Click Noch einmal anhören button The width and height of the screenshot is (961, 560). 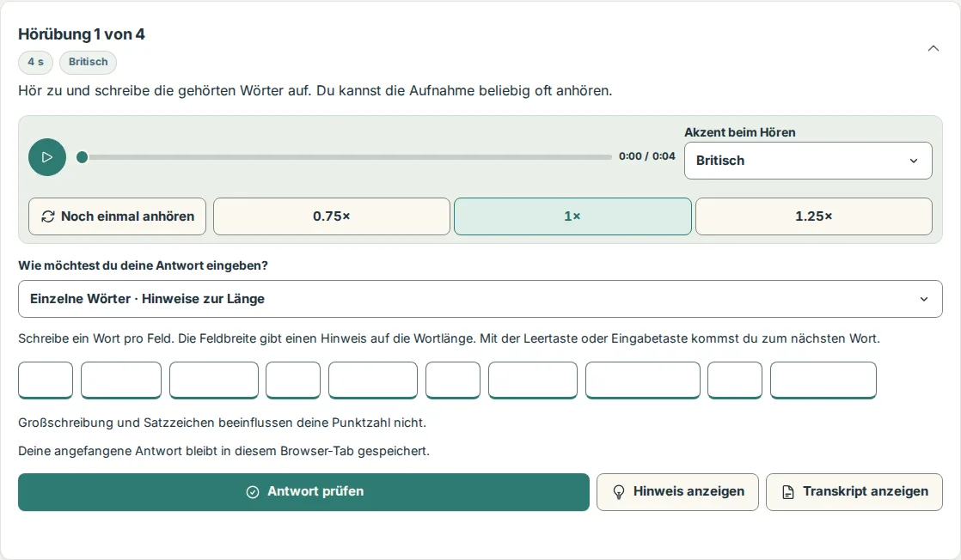117,216
